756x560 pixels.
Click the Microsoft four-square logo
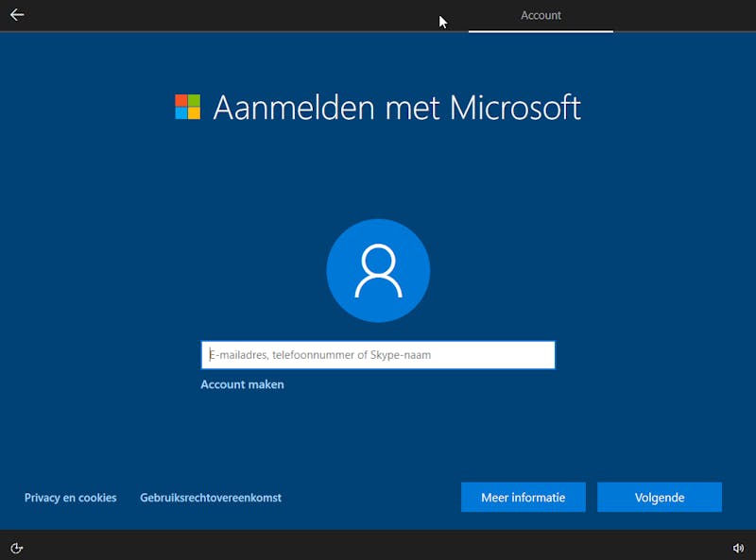[186, 106]
